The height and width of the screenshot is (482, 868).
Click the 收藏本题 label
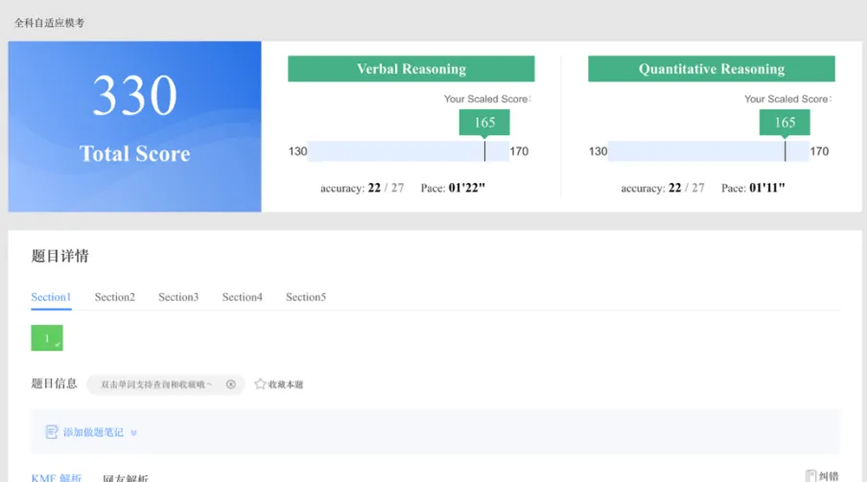point(286,384)
